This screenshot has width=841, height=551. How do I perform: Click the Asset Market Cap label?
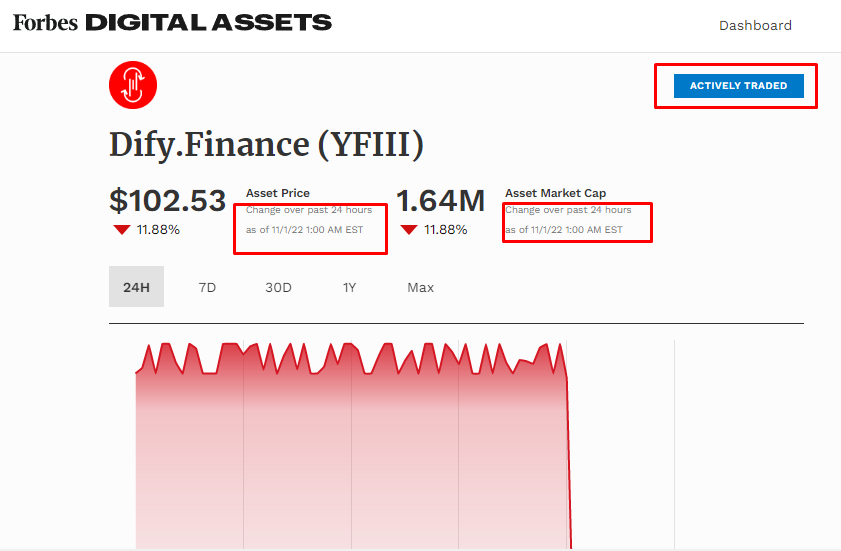(x=555, y=193)
